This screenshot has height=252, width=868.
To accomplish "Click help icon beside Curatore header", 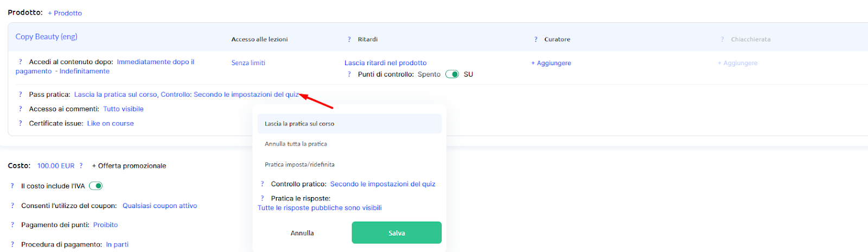I will coord(536,39).
